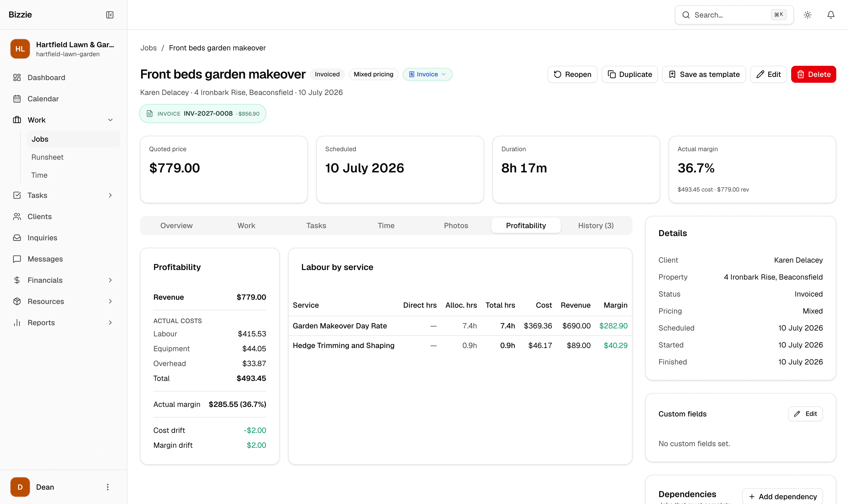Click the Inquiries inbox icon
Image resolution: width=849 pixels, height=504 pixels.
17,238
